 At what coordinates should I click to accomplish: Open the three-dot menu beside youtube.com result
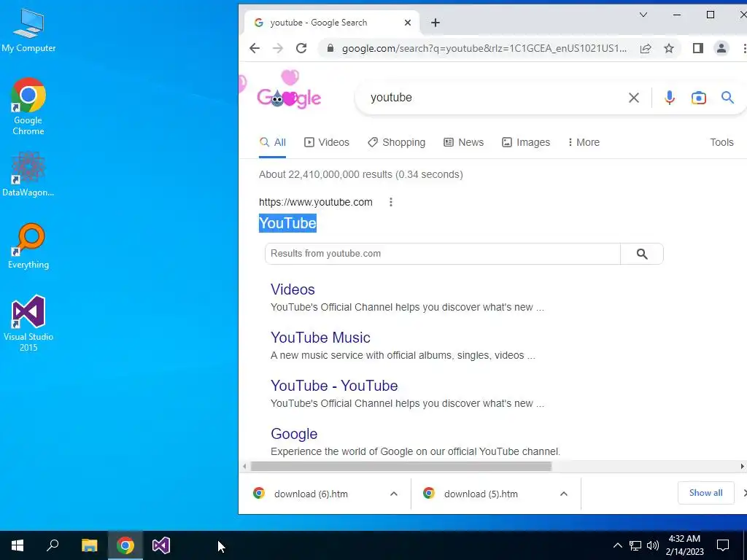pos(391,202)
